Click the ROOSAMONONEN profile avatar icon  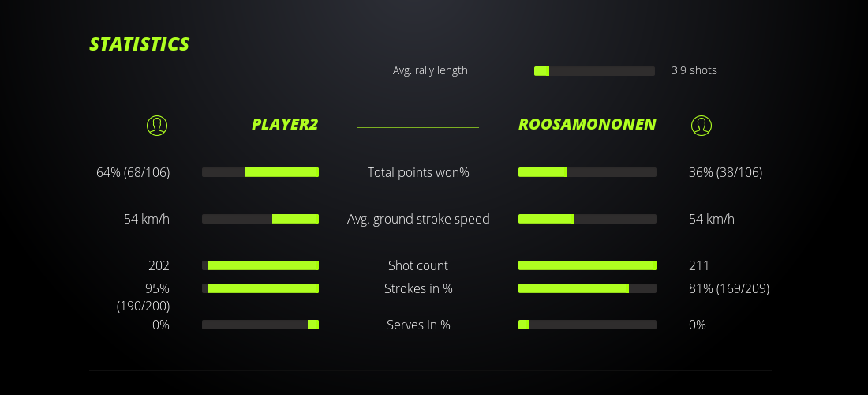coord(701,125)
